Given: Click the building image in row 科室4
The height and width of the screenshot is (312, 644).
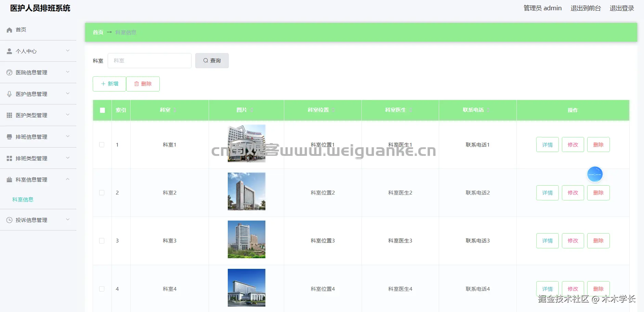Looking at the screenshot, I should pos(247,288).
